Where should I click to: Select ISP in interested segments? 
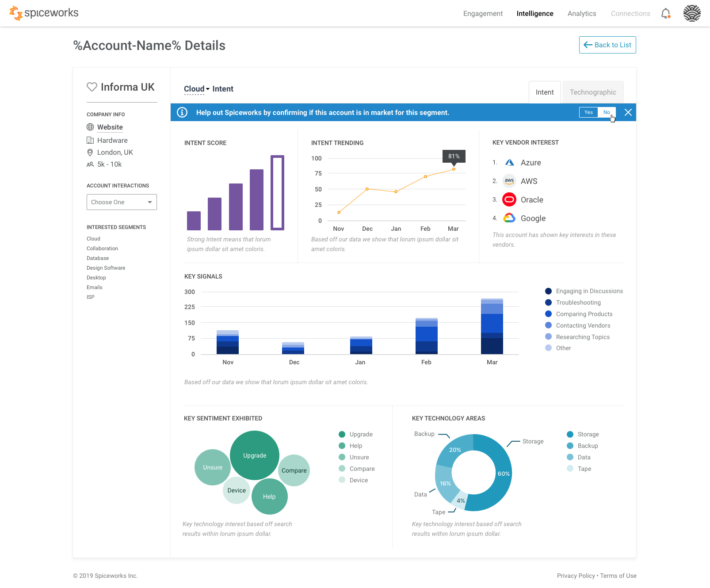click(90, 297)
